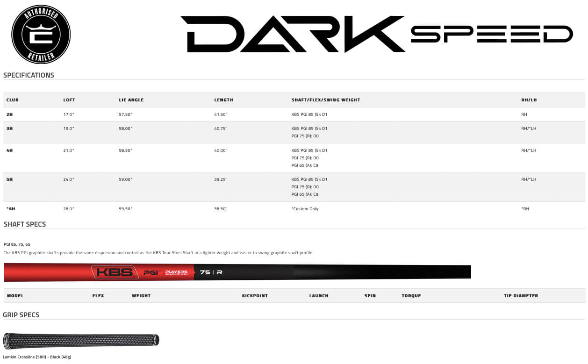Screen dimensions: 588x364
Task: Click the 39.25" length value
Action: (221, 179)
